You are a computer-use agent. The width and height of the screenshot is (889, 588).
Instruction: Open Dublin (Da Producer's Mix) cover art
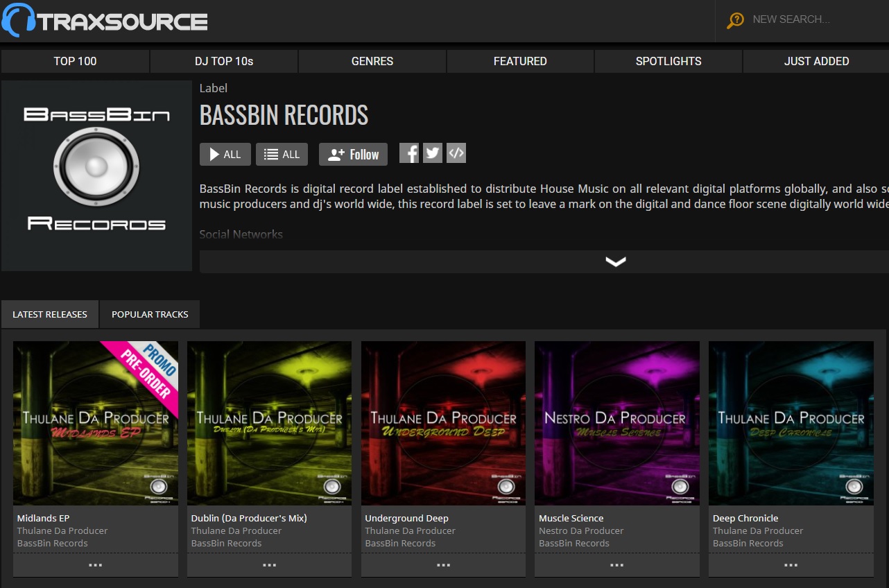pos(270,423)
